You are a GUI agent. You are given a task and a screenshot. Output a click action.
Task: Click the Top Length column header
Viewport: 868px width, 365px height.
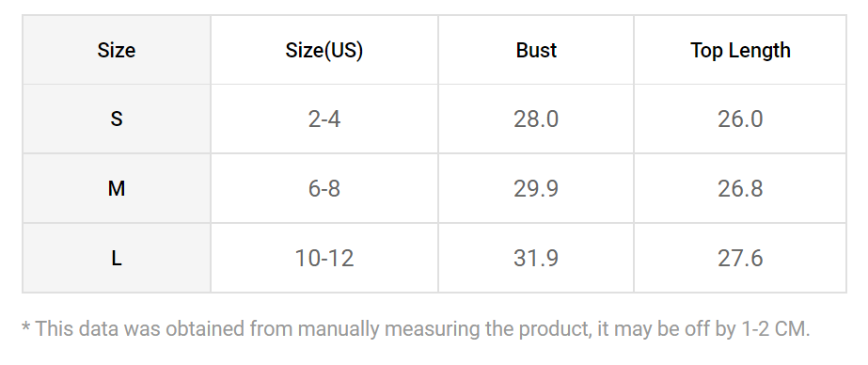pyautogui.click(x=740, y=50)
